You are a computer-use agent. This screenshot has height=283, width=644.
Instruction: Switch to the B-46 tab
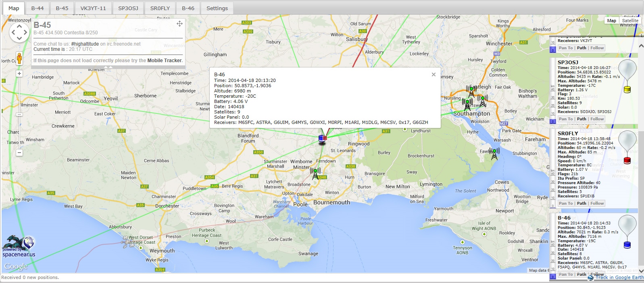pyautogui.click(x=188, y=8)
